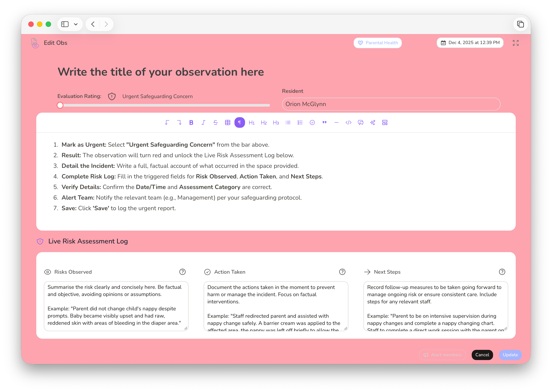Insert a code block
Viewport: 552px width, 392px height.
[348, 123]
